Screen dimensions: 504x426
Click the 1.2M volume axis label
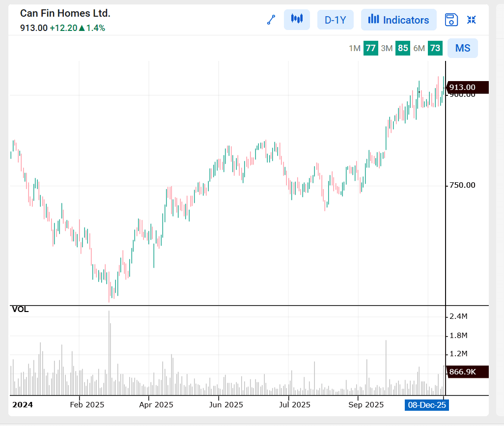[458, 354]
